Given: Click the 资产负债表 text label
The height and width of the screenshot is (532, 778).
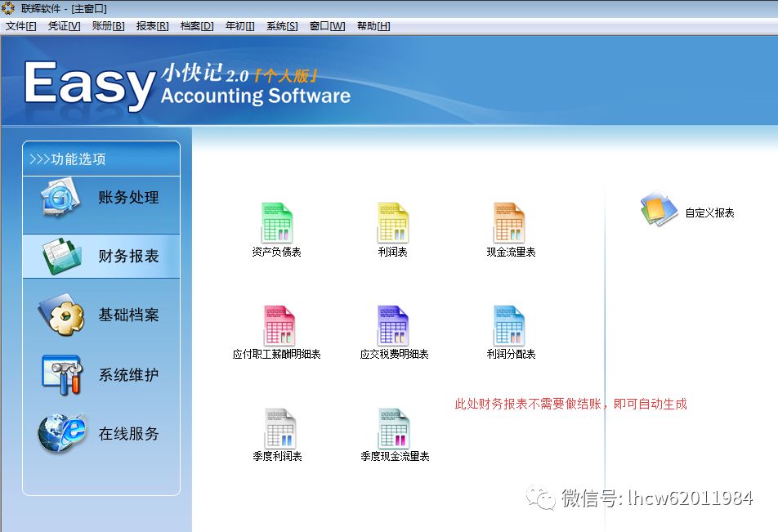Looking at the screenshot, I should tap(276, 252).
